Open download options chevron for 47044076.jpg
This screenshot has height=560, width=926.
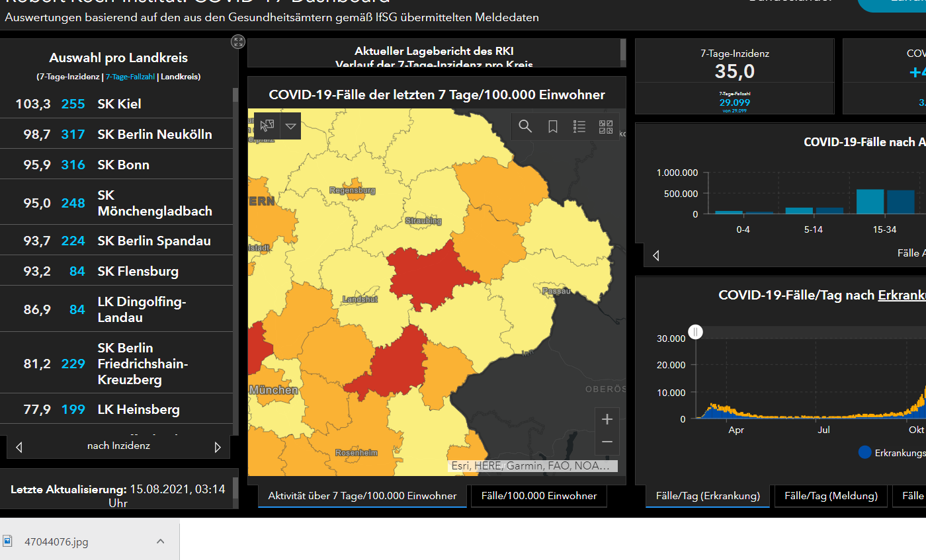[160, 541]
